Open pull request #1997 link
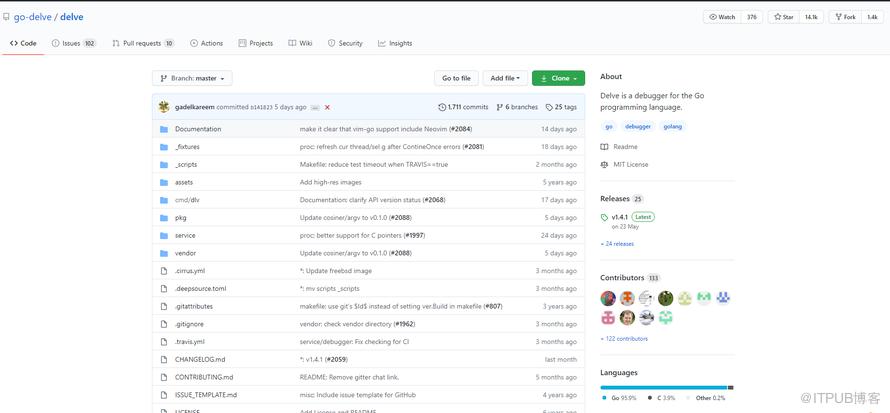The height and width of the screenshot is (413, 890). tap(414, 235)
